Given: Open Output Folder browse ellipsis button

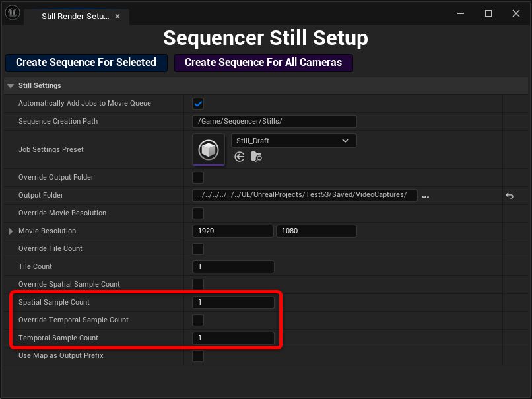Looking at the screenshot, I should pyautogui.click(x=425, y=197).
